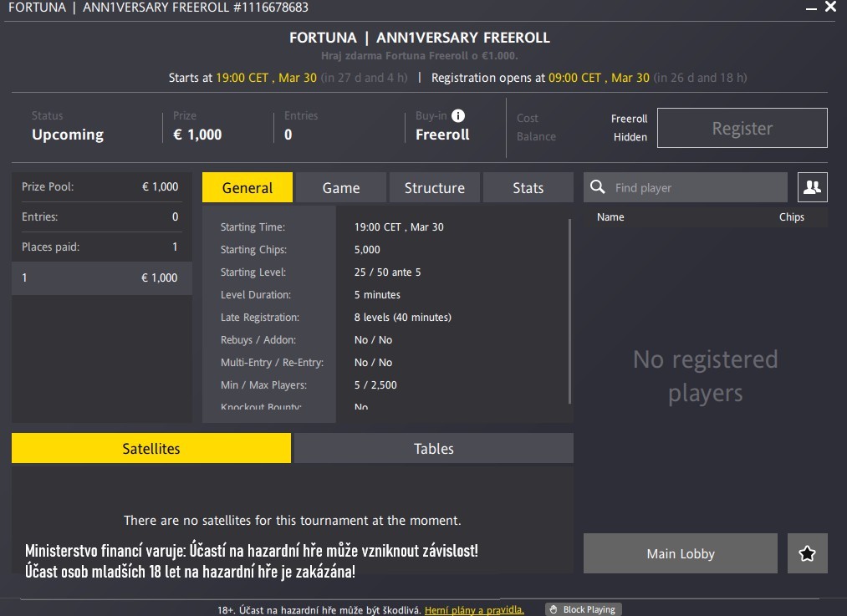Open the players group icon button
Viewport: 847px width, 616px height.
click(x=813, y=187)
